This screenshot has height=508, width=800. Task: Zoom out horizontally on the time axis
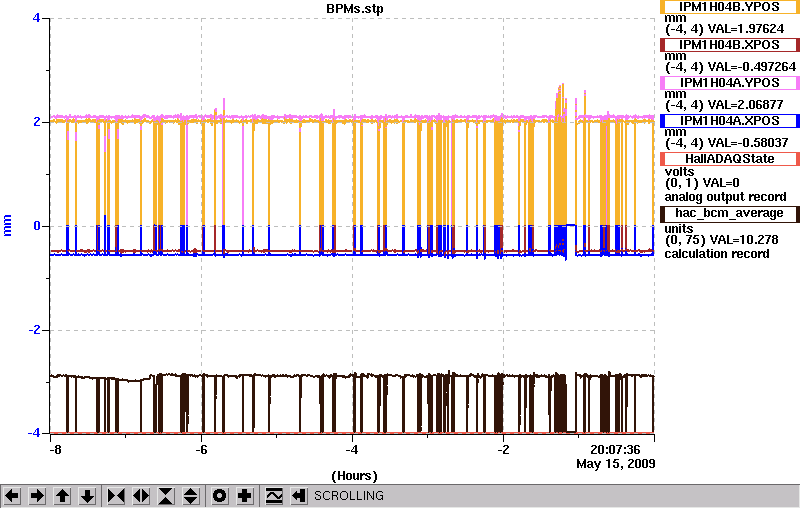pyautogui.click(x=141, y=496)
